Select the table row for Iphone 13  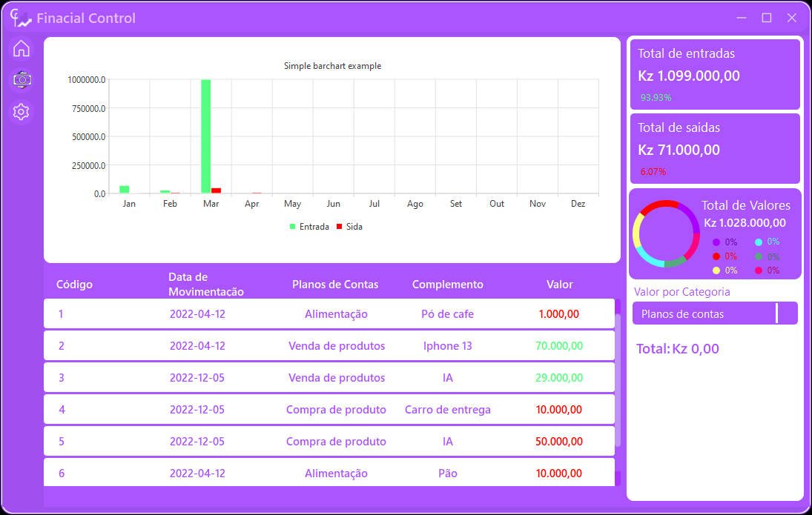[x=329, y=345]
